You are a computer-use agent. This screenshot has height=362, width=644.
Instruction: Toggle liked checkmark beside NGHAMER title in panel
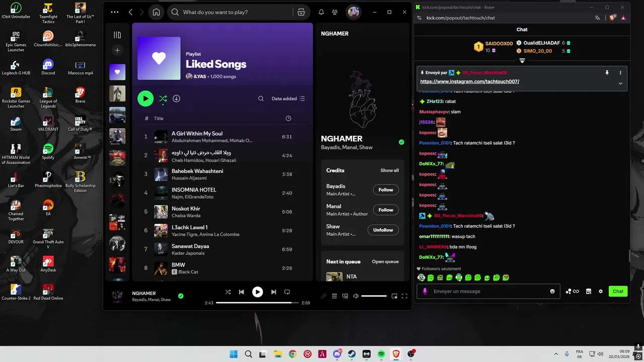click(401, 142)
